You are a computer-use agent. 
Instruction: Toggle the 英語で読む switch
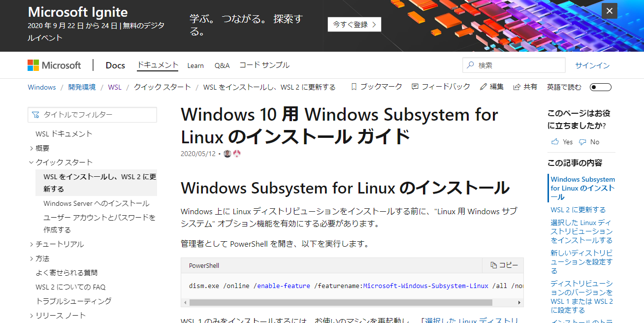coord(601,87)
